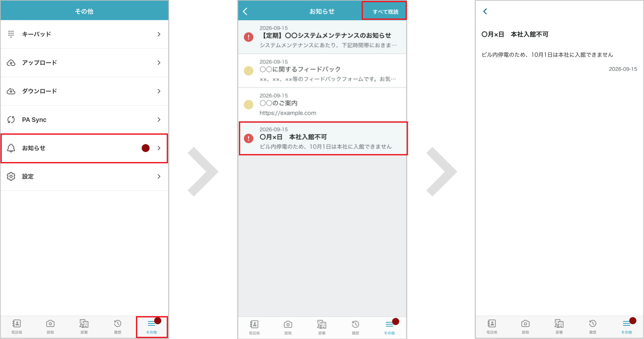Click yellow dot on 〇〇のご案内 notice
The width and height of the screenshot is (644, 339).
click(x=249, y=104)
